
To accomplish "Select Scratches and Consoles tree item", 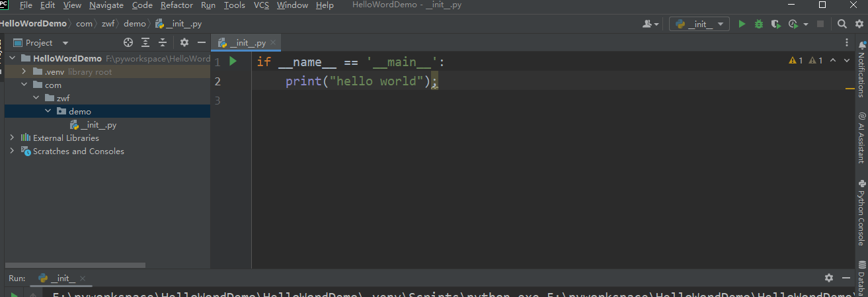I will tap(78, 151).
